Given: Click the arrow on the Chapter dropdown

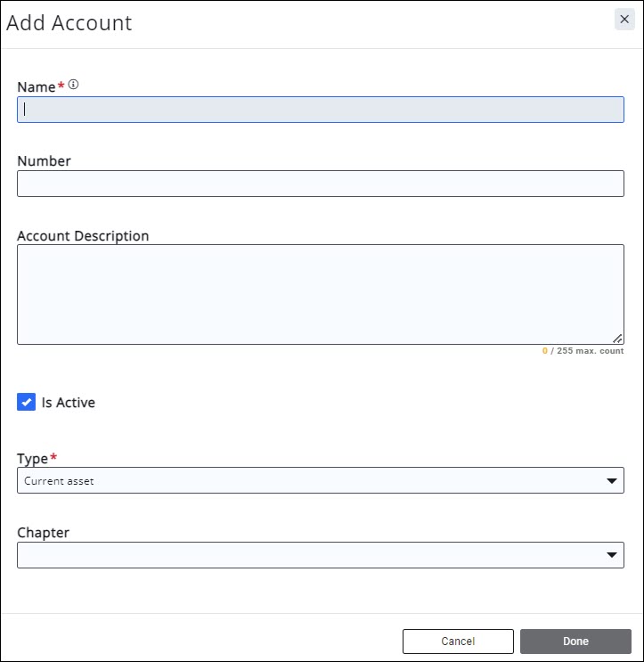Looking at the screenshot, I should pos(611,555).
